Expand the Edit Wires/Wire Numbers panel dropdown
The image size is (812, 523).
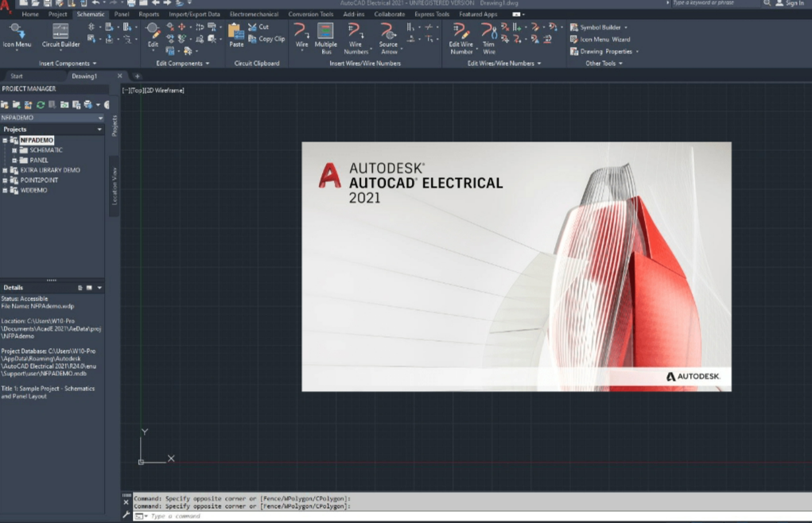[x=539, y=64]
